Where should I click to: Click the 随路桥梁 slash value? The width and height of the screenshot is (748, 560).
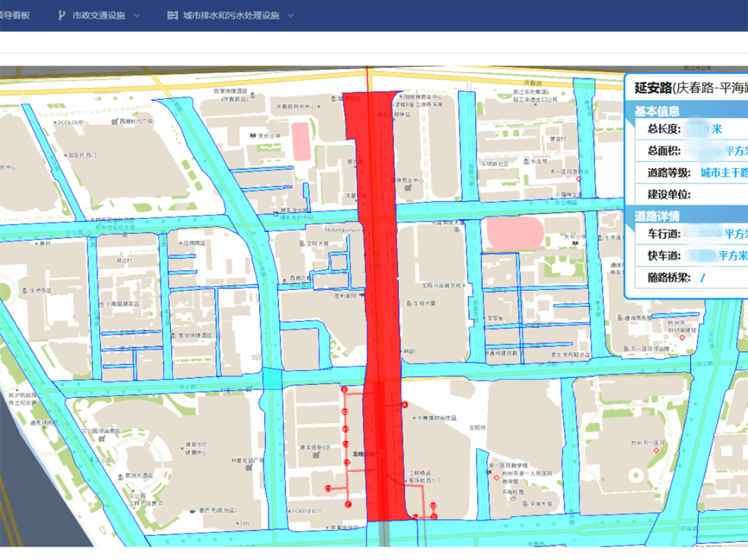702,278
